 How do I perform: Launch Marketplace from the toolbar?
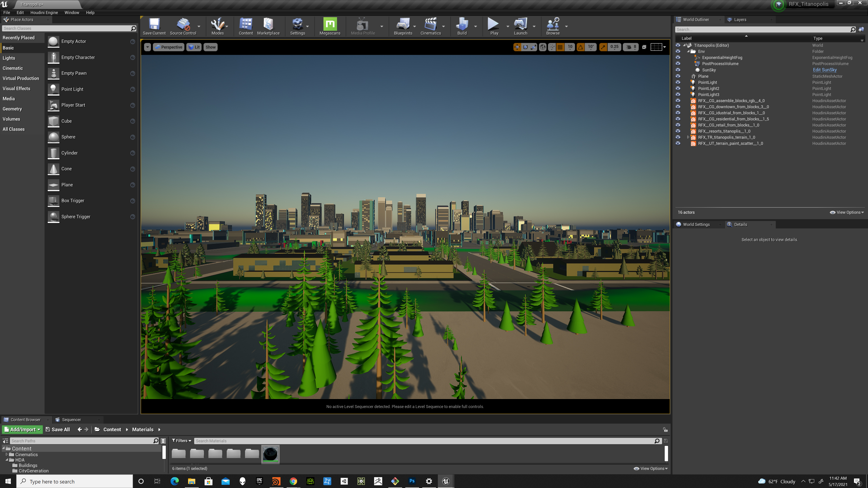point(268,26)
